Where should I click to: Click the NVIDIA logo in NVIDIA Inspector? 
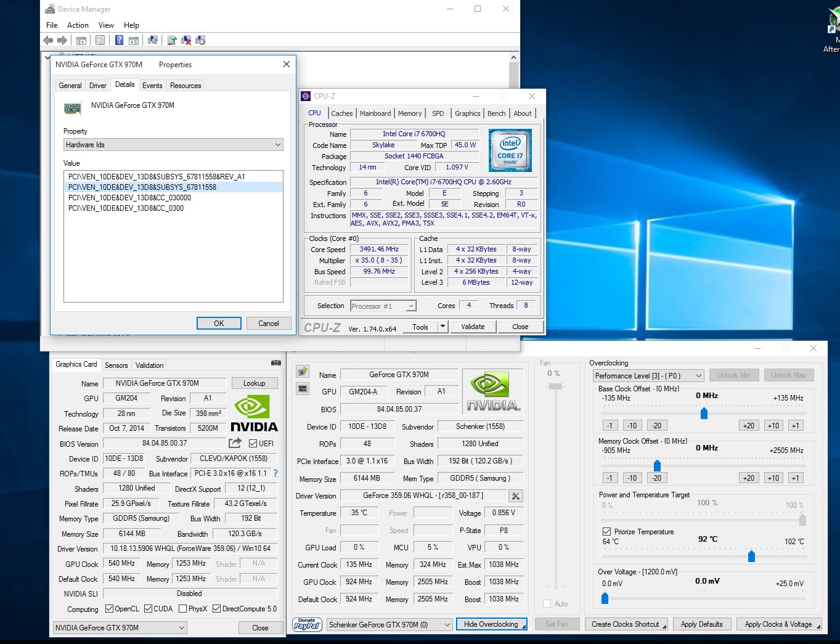coord(493,392)
